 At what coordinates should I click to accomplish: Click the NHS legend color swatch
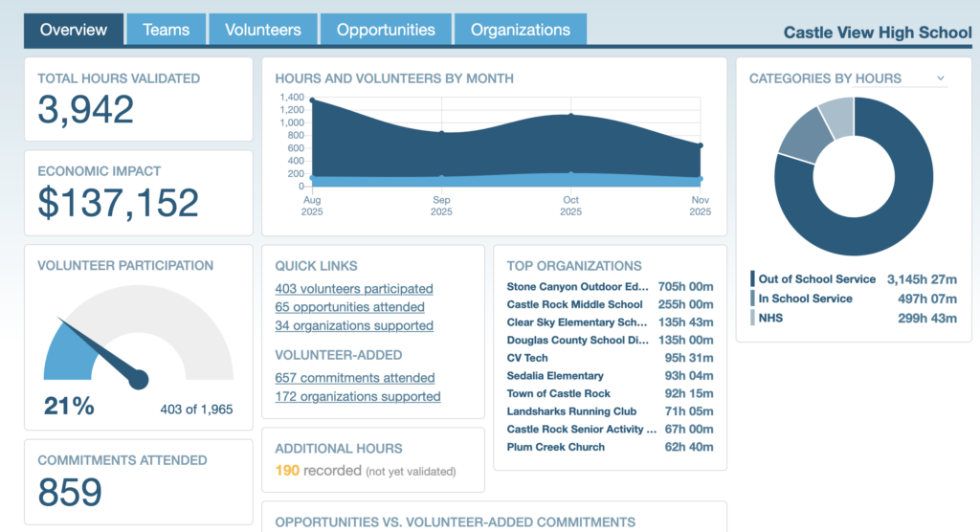752,318
